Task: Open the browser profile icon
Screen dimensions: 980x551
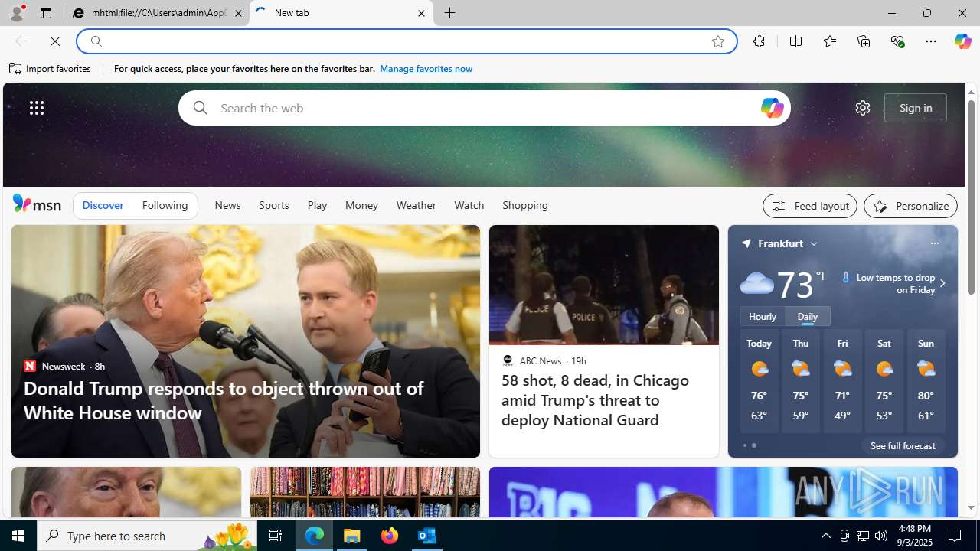Action: [x=16, y=13]
